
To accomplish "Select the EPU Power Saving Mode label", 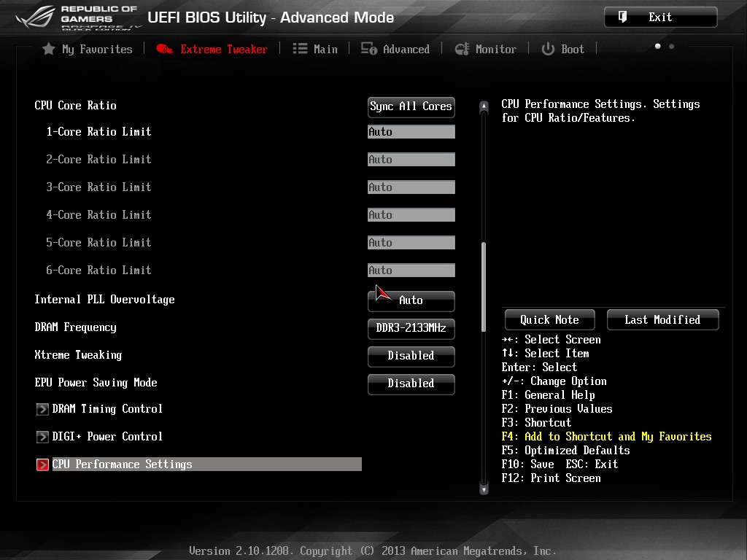I will click(x=96, y=382).
